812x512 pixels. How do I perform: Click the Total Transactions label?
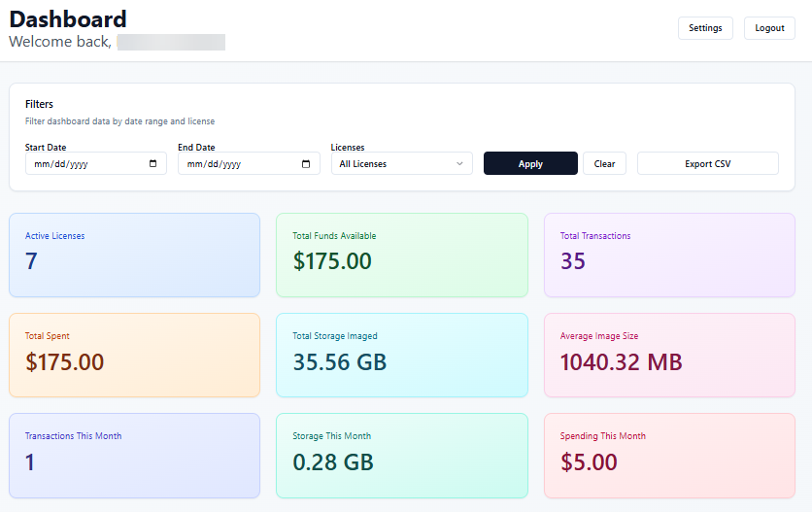point(595,236)
